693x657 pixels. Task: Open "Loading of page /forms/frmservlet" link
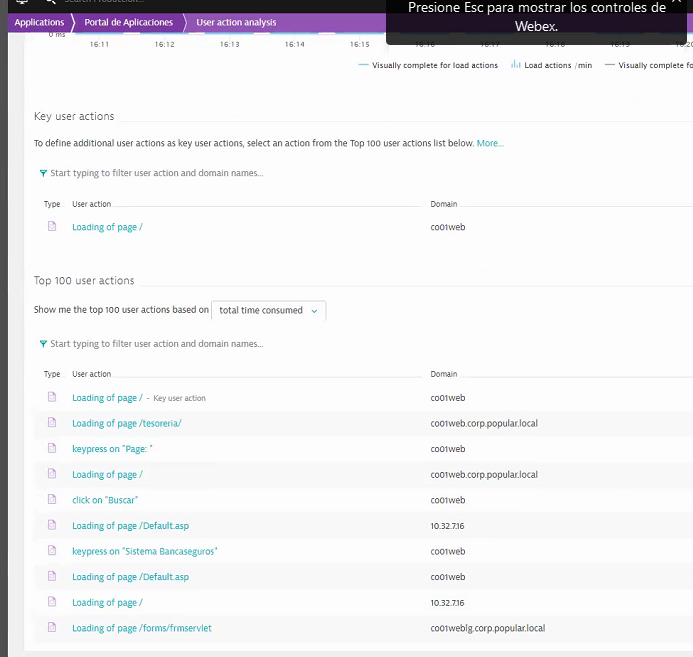click(142, 628)
